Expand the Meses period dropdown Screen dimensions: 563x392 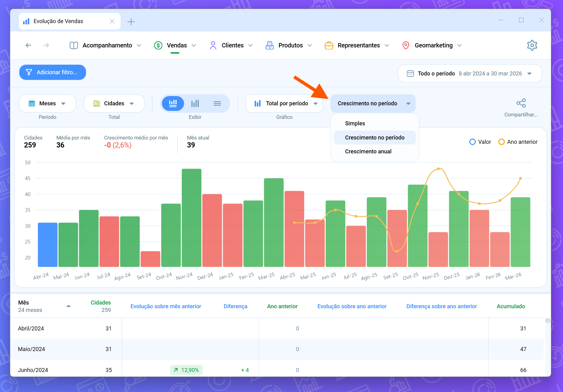(x=47, y=103)
